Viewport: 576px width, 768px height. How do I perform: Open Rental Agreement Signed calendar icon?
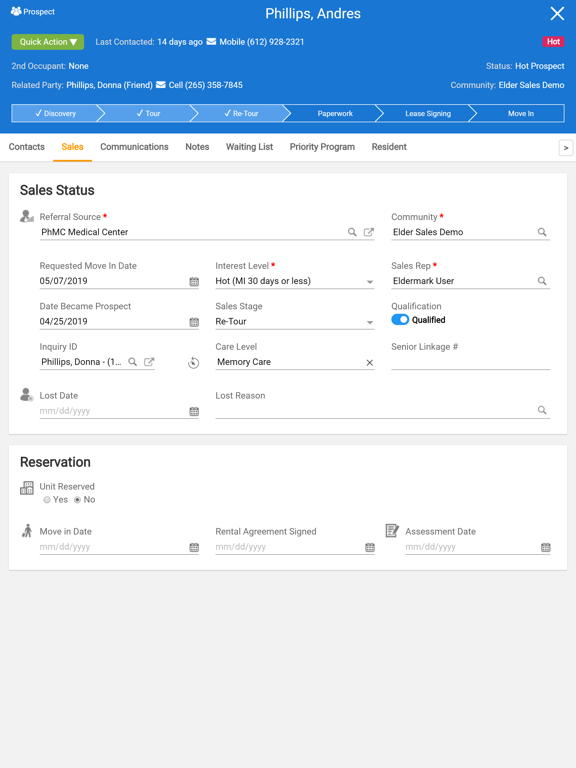[x=370, y=547]
